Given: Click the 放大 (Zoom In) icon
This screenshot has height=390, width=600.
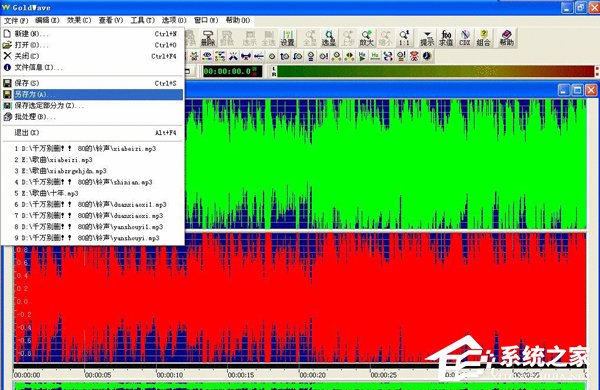Looking at the screenshot, I should 366,38.
